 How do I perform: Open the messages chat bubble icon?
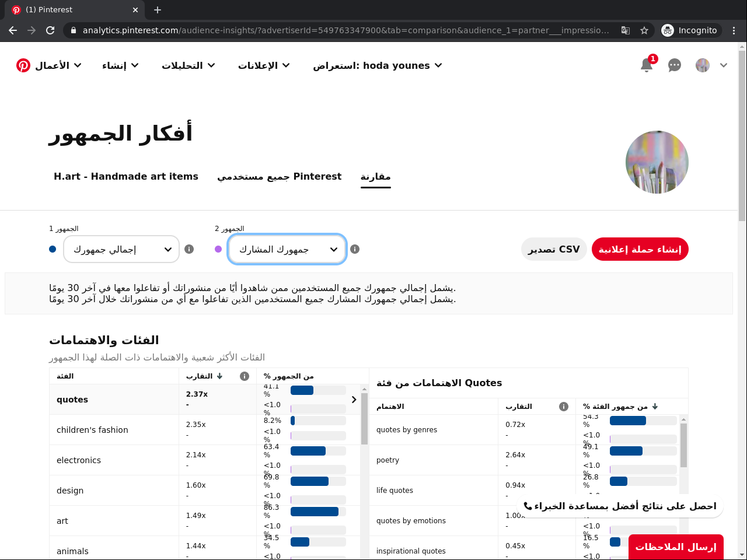tap(675, 65)
